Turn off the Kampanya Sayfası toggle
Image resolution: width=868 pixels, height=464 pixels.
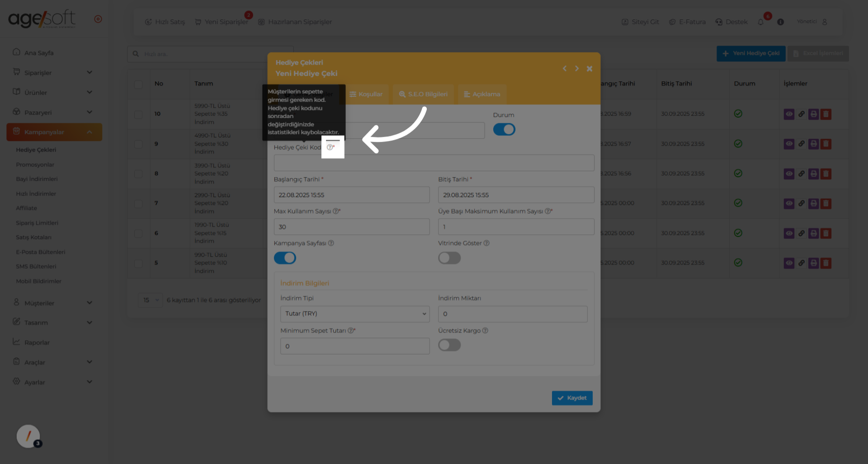(285, 258)
